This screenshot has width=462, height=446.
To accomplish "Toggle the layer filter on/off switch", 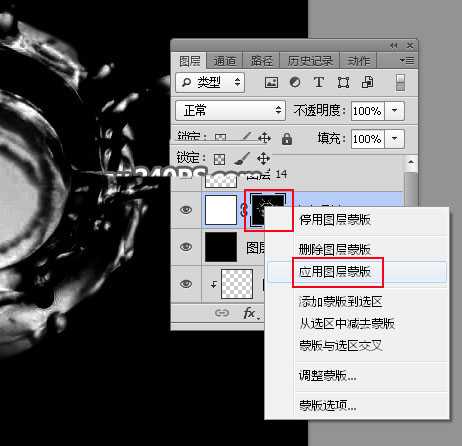I will click(x=400, y=82).
